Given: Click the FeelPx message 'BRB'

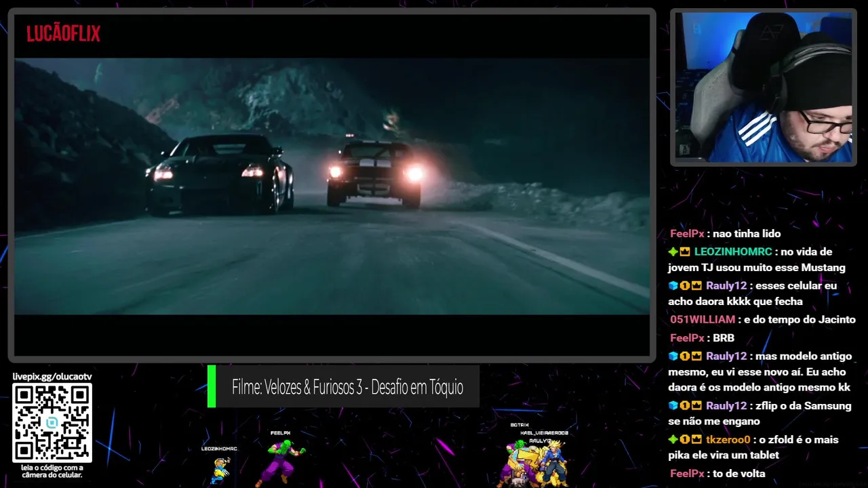Looking at the screenshot, I should 724,338.
